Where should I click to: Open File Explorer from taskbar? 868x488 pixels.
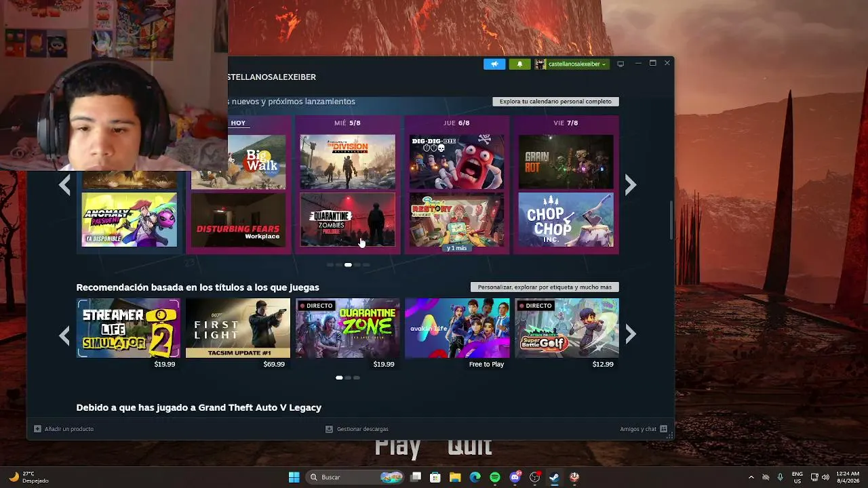pos(455,477)
